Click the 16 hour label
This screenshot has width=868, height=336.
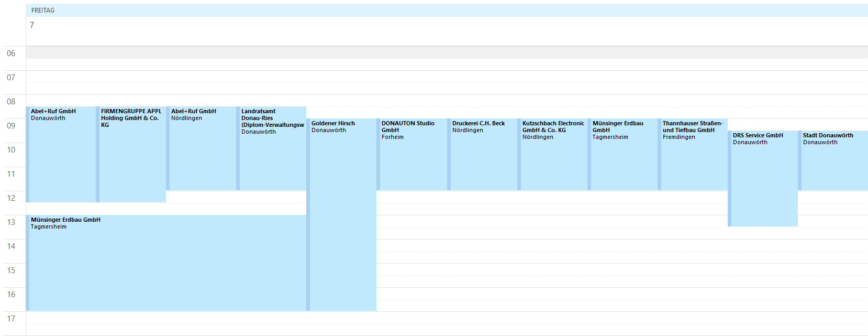click(11, 295)
